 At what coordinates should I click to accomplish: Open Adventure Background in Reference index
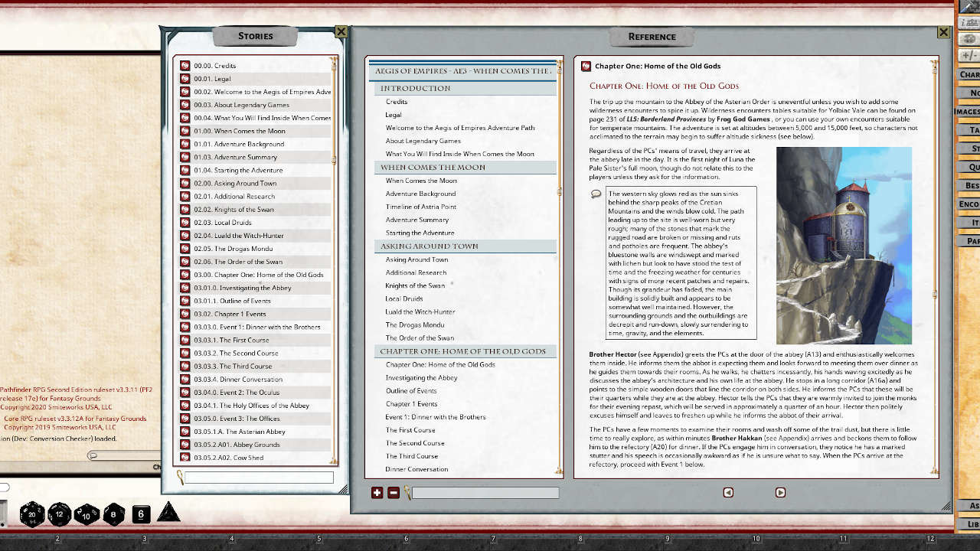[x=420, y=194]
